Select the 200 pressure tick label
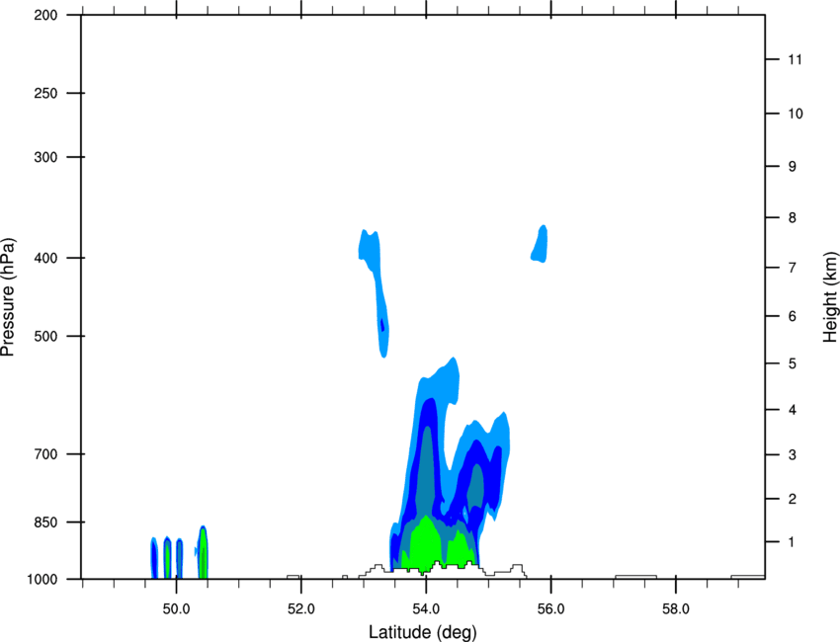This screenshot has width=840, height=642. point(45,15)
